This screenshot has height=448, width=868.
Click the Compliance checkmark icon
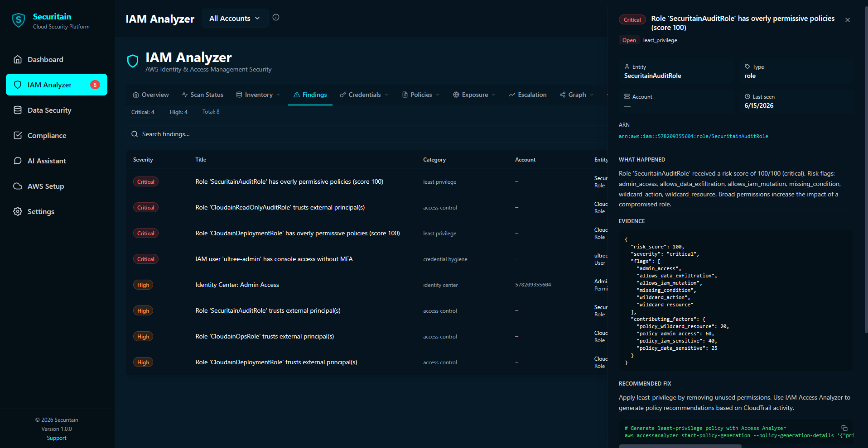tap(18, 135)
